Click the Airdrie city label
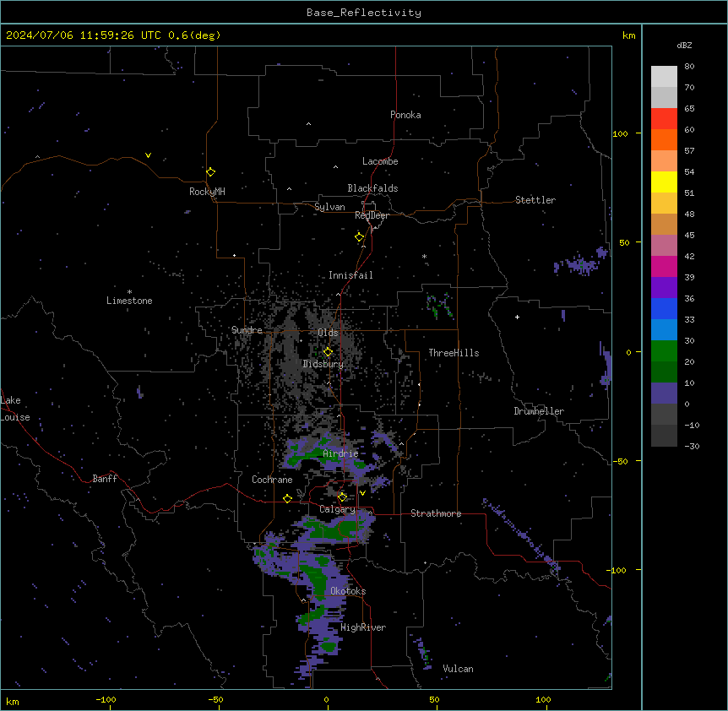 tap(340, 453)
